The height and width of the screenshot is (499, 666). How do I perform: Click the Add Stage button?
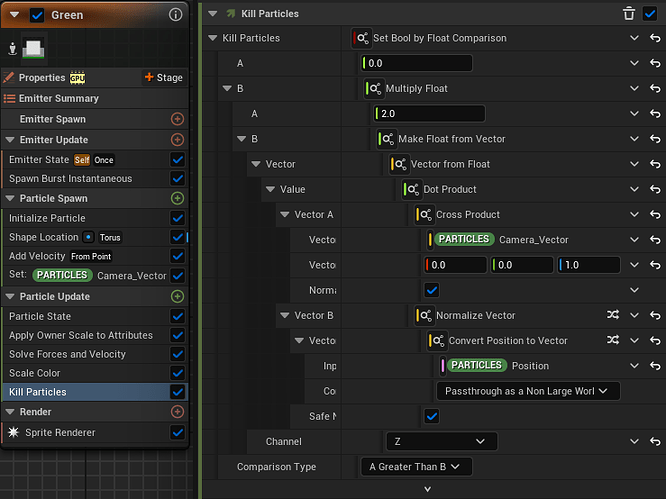pos(164,77)
